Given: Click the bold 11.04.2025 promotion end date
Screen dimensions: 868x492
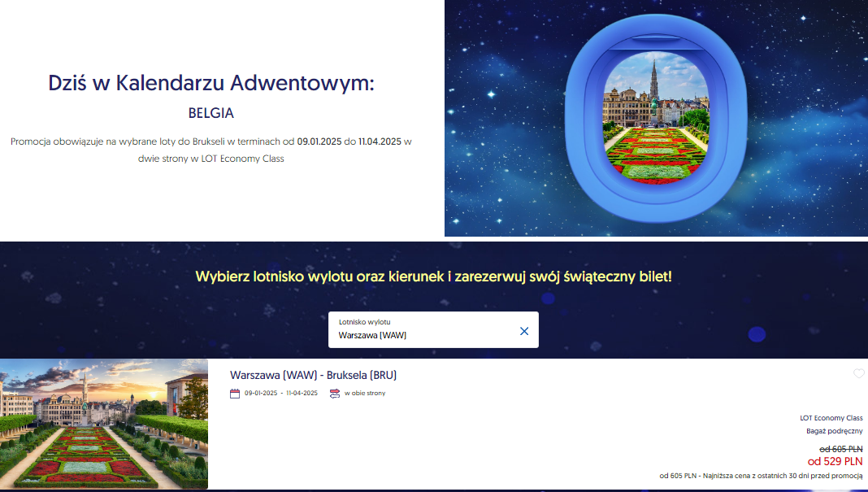Looking at the screenshot, I should click(x=380, y=142).
